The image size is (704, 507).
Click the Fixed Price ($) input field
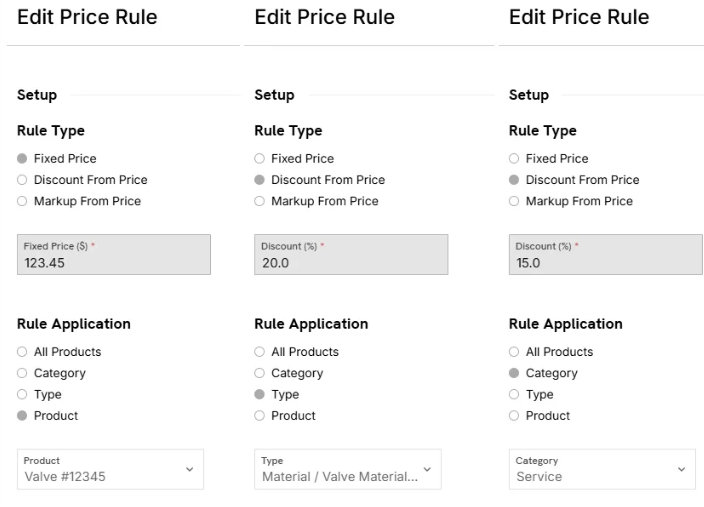tap(114, 255)
